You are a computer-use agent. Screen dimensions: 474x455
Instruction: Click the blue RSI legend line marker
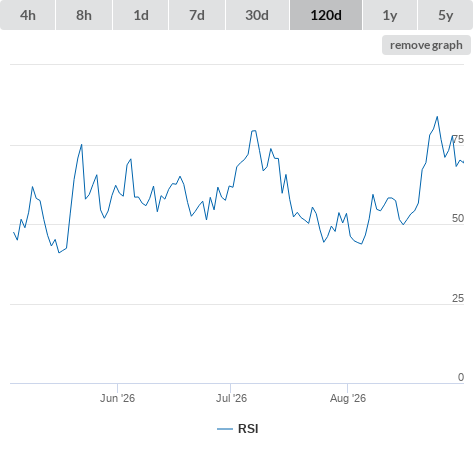[225, 429]
